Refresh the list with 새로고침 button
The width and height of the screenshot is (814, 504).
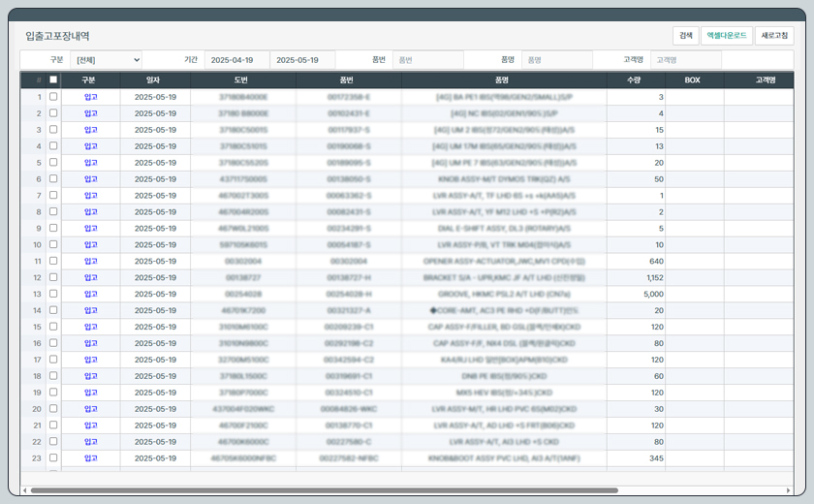pos(774,35)
